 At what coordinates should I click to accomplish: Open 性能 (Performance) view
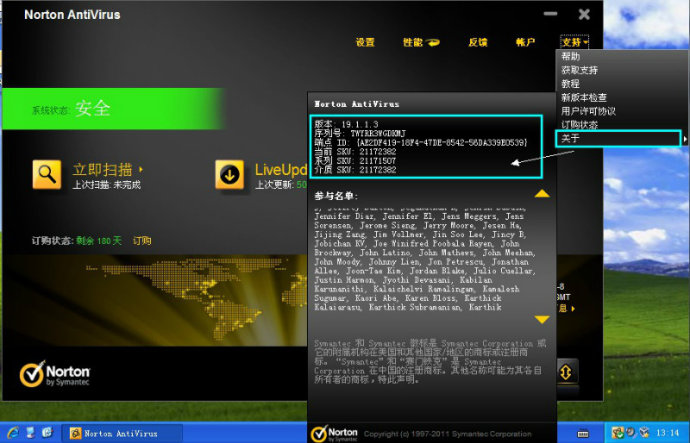[421, 42]
